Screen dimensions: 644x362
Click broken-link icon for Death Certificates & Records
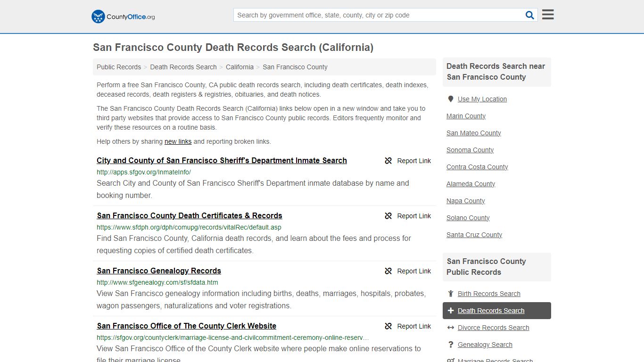pos(388,216)
